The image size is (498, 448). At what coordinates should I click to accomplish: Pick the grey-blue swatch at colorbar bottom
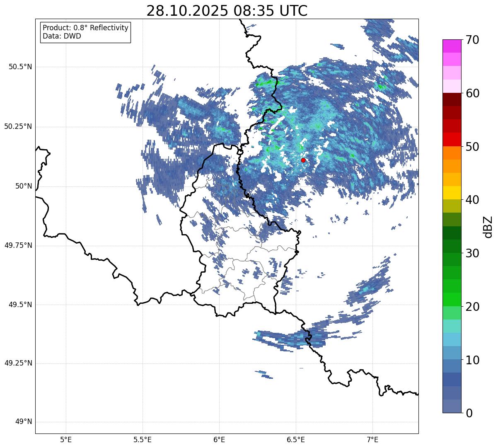pos(452,406)
